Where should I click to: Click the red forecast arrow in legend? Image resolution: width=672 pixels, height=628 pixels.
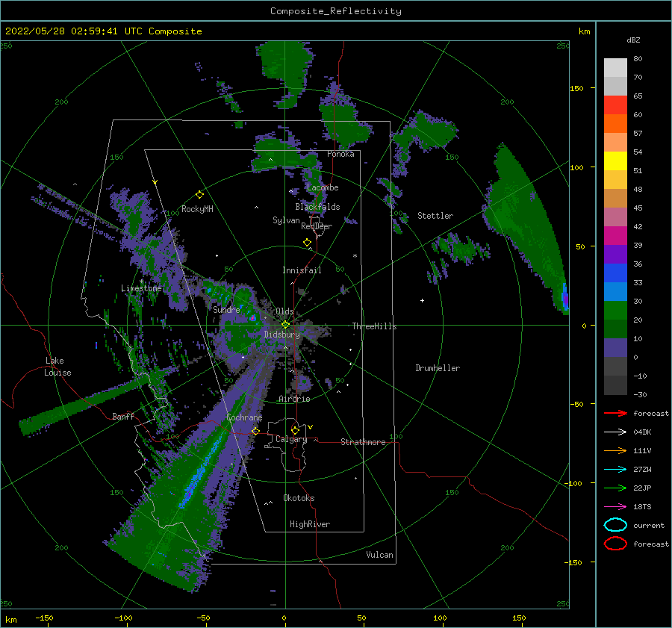tap(615, 413)
